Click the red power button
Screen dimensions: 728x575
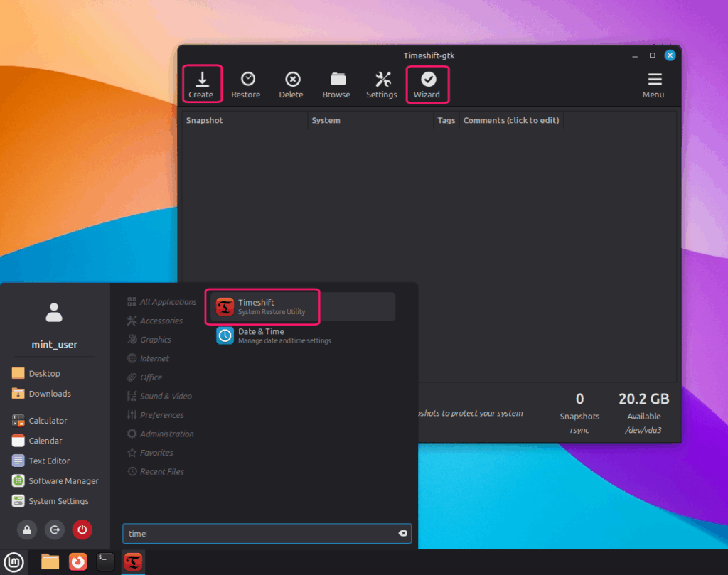tap(82, 530)
